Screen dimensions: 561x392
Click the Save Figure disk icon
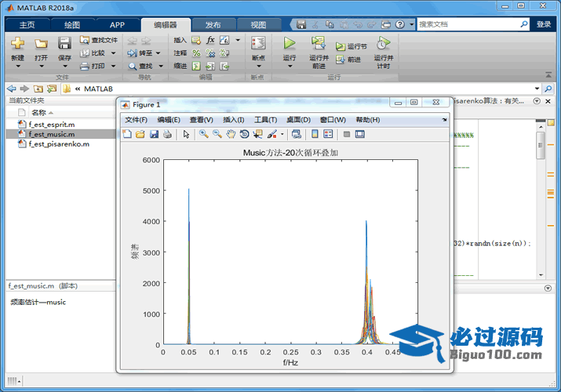[x=154, y=134]
